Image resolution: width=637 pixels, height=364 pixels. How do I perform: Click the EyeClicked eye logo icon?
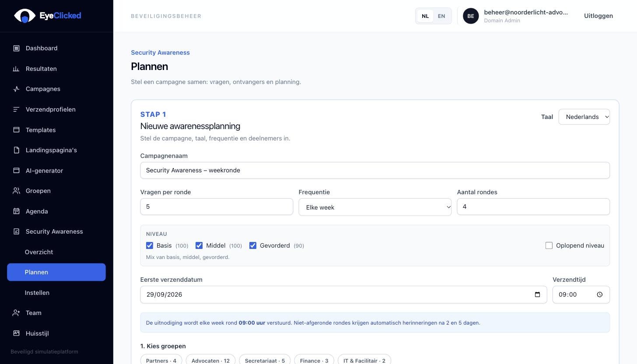[x=24, y=16]
